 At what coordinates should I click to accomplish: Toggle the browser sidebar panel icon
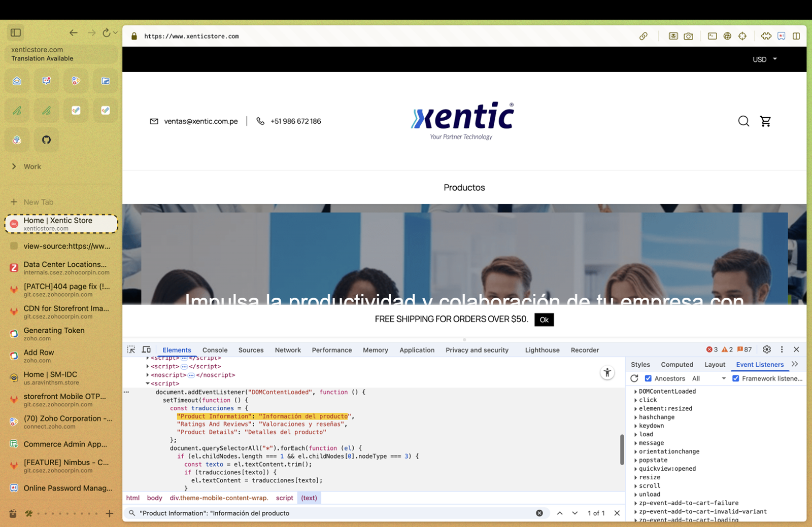click(16, 32)
